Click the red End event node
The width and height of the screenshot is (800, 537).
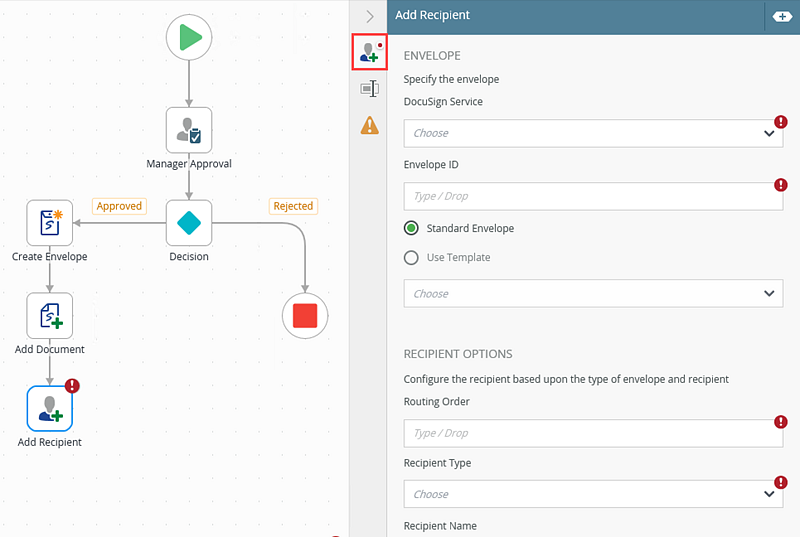tap(305, 316)
